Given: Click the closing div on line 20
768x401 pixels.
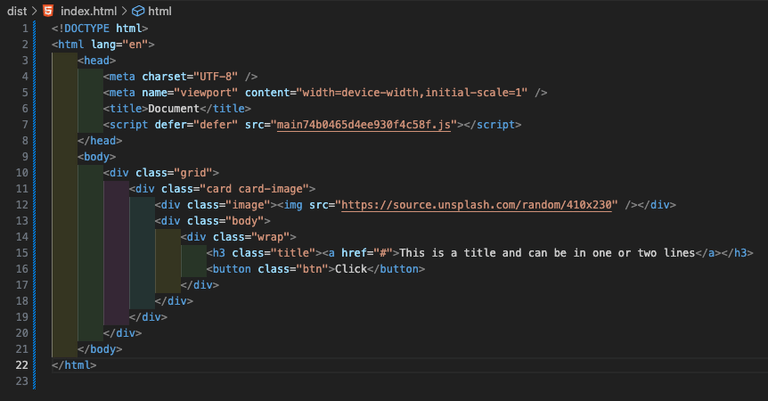Looking at the screenshot, I should pos(122,333).
